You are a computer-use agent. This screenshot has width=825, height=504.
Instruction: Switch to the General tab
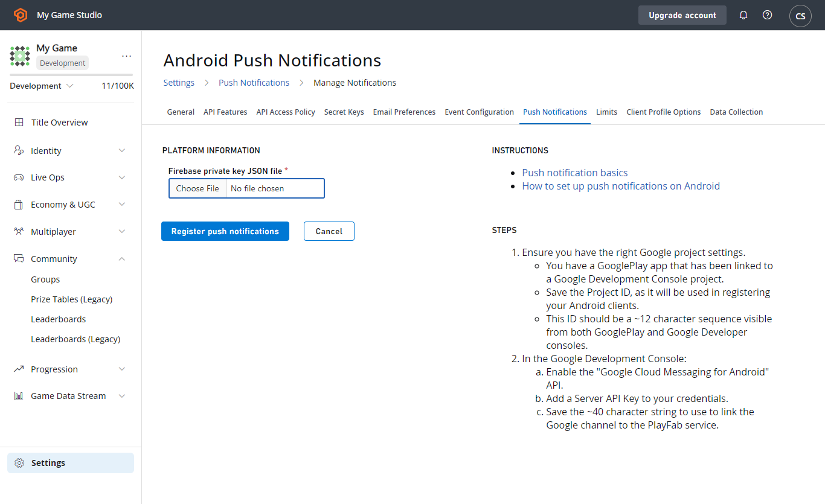tap(181, 112)
